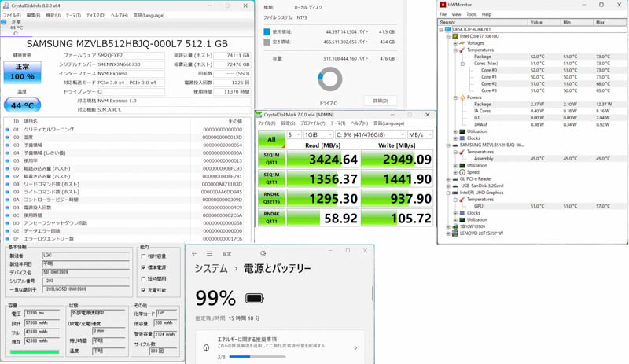
Task: Click the 3/8 energy recommendations progress bar
Action: [x=258, y=356]
